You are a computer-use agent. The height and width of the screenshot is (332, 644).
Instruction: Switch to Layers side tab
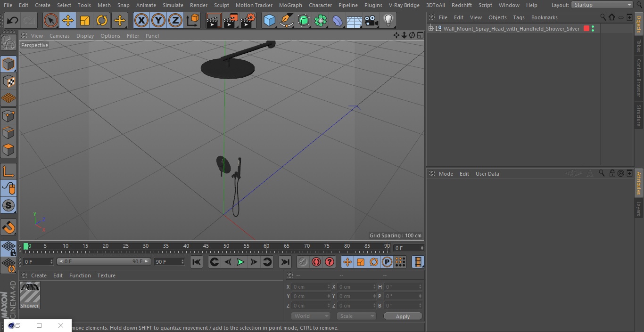pos(639,209)
